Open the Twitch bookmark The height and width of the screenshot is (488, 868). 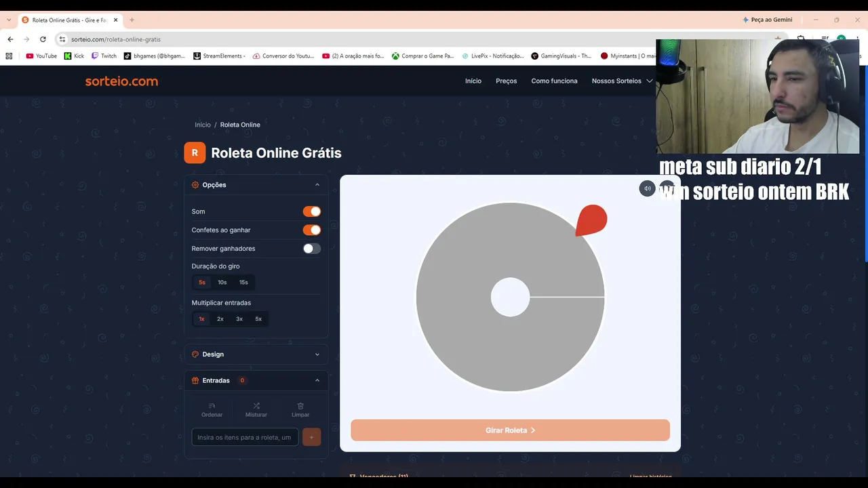[x=104, y=56]
